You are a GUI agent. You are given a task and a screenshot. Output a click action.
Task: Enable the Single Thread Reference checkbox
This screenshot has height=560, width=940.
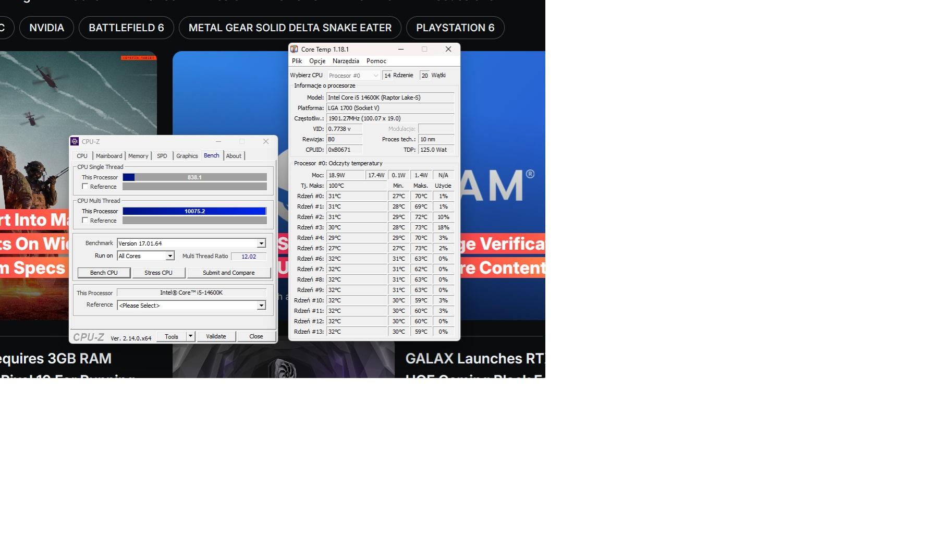point(85,186)
